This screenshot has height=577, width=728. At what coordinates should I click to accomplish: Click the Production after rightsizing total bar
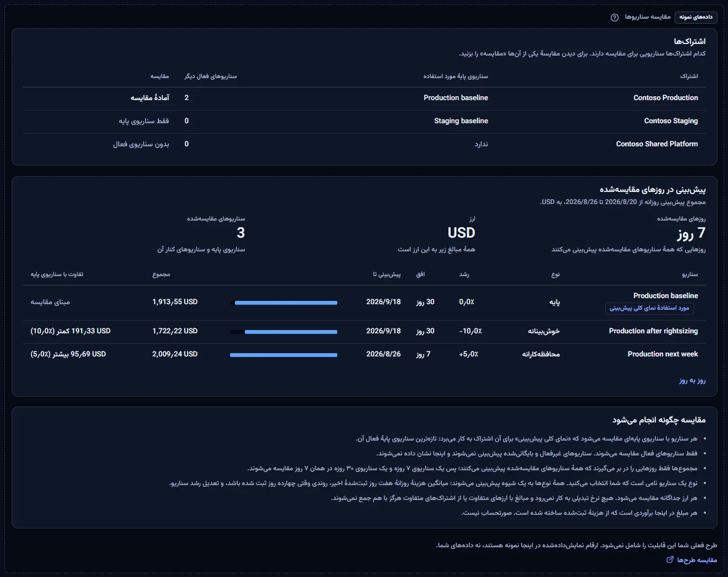[x=291, y=332]
